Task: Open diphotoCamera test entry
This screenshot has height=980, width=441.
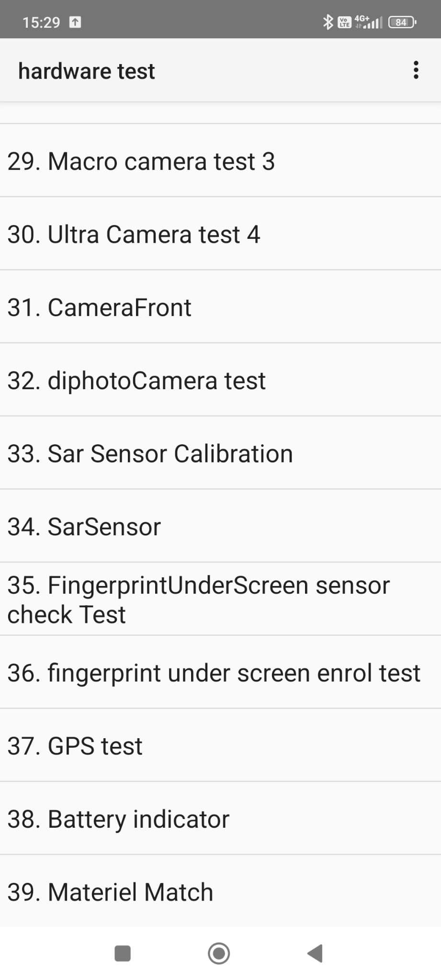Action: (220, 381)
